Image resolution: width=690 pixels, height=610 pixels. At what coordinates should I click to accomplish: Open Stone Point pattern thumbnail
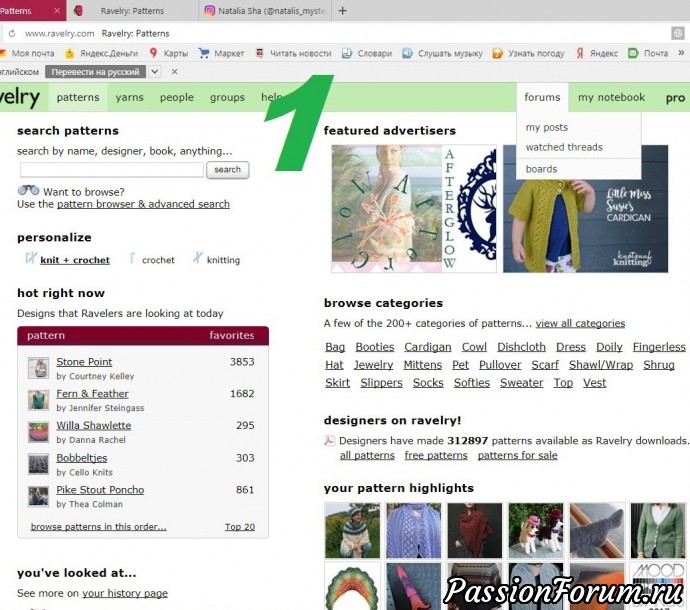pos(38,368)
